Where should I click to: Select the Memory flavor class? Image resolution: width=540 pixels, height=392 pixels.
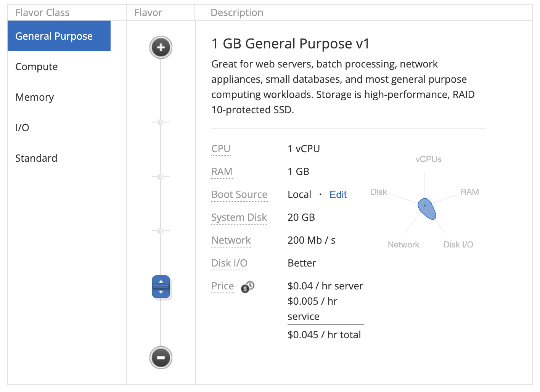coord(34,97)
